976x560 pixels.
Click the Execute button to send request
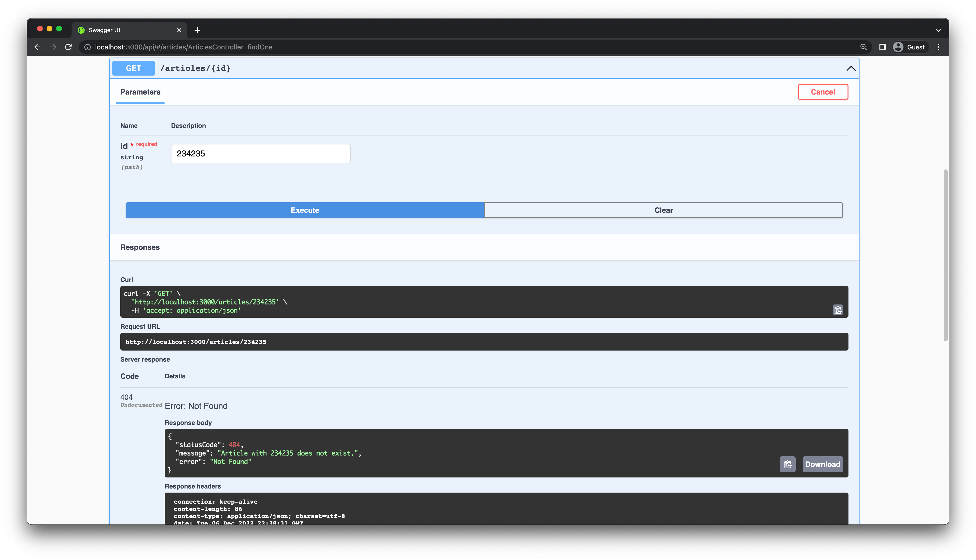coord(305,210)
